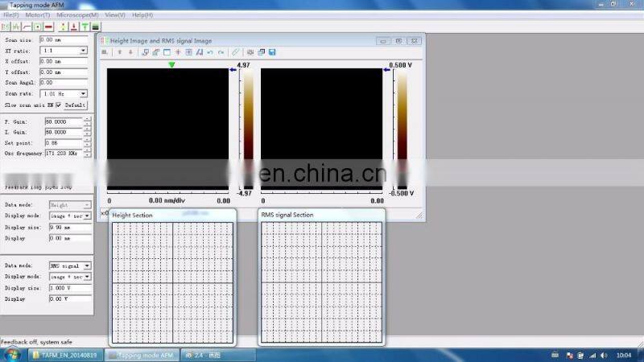Click the dark green screen toolbar icon
644x362 pixels.
point(95,27)
